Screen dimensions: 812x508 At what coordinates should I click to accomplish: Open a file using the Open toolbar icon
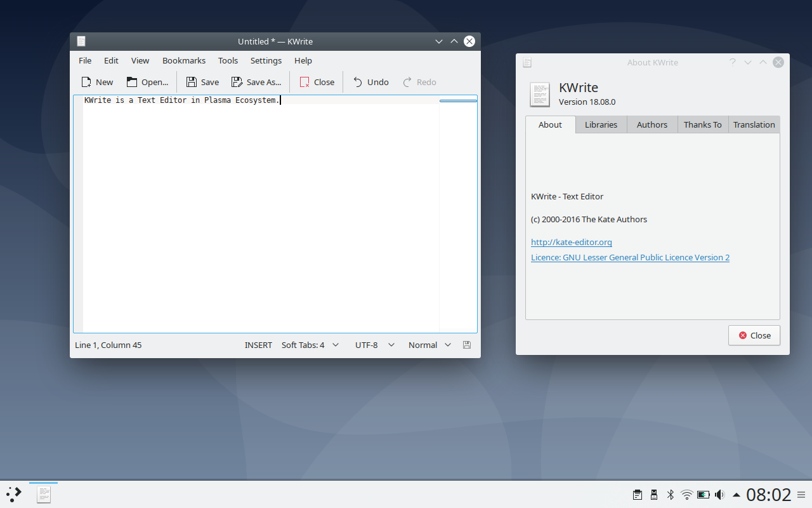point(147,82)
